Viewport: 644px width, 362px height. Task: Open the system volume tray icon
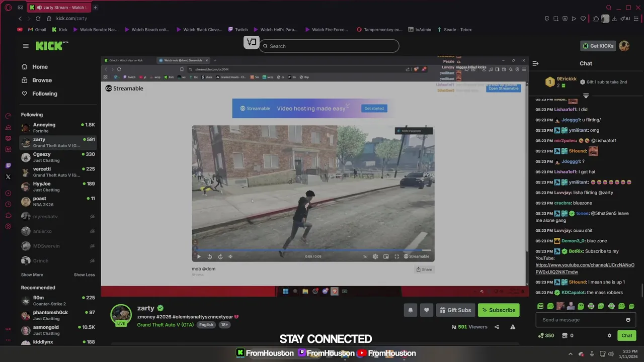pyautogui.click(x=610, y=353)
